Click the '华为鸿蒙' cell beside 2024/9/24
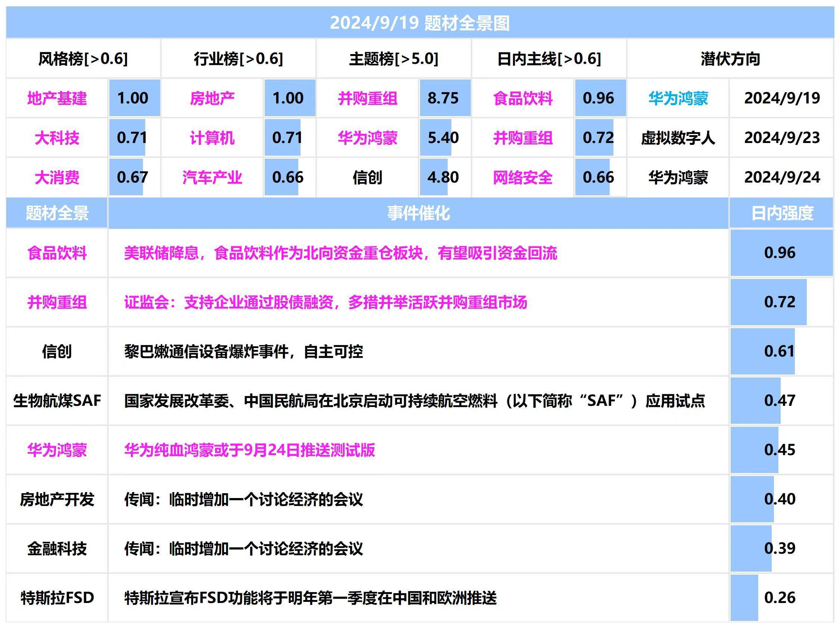This screenshot has width=840, height=628. (x=678, y=177)
